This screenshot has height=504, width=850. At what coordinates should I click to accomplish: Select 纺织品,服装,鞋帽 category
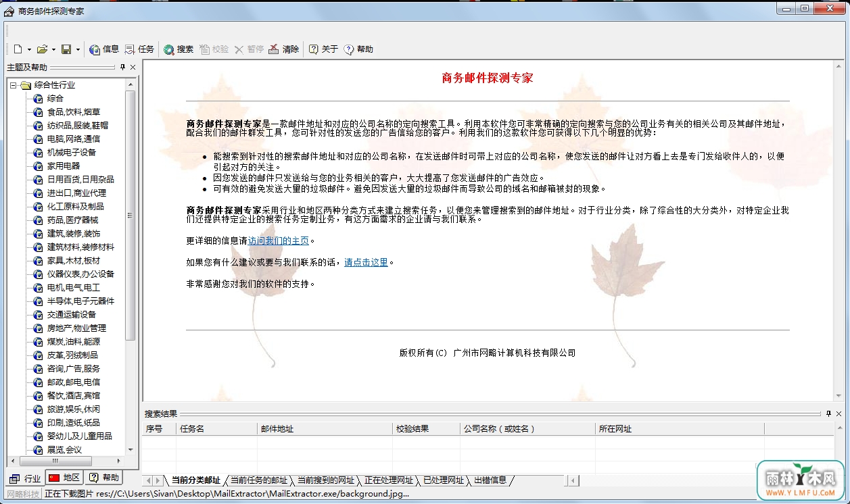point(78,125)
